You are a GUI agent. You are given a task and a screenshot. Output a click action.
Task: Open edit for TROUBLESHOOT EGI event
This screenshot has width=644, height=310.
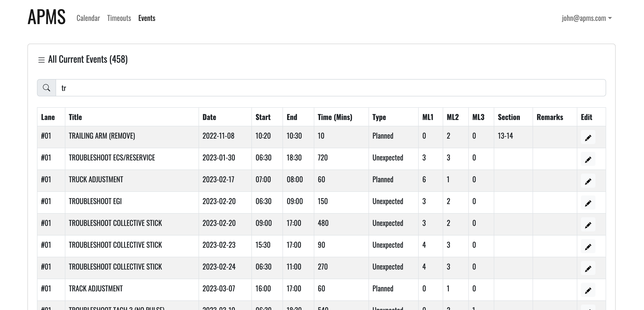588,202
